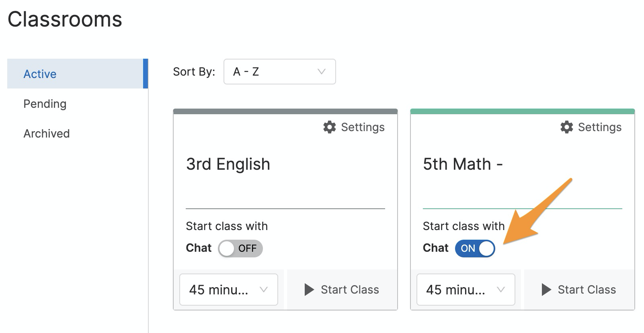Click the gear icon on the 3rd English card
This screenshot has width=644, height=333.
pyautogui.click(x=330, y=127)
